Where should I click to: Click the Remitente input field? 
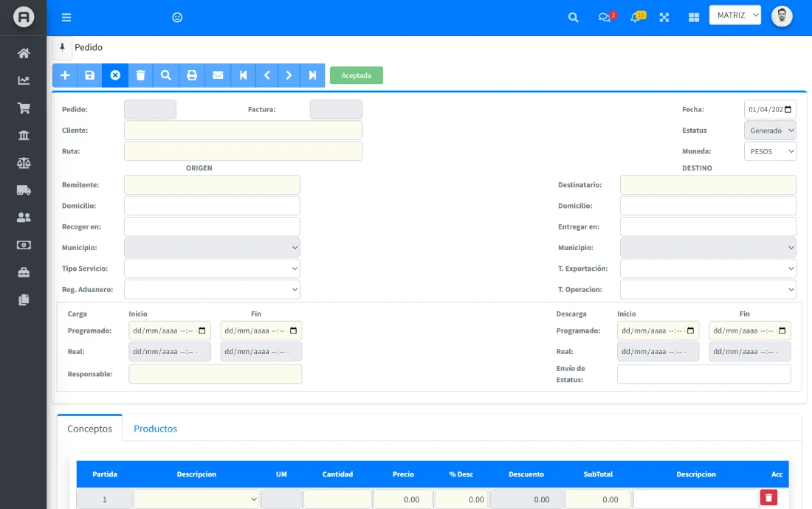[212, 185]
